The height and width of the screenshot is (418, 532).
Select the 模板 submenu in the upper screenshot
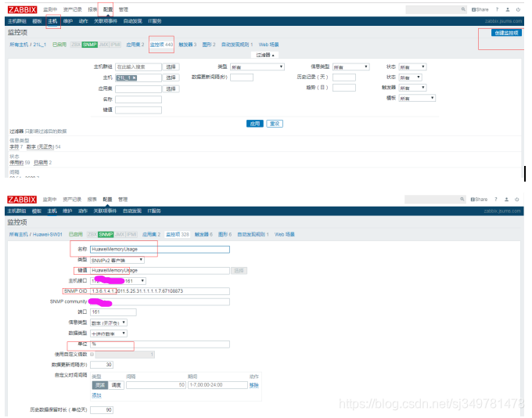click(37, 21)
